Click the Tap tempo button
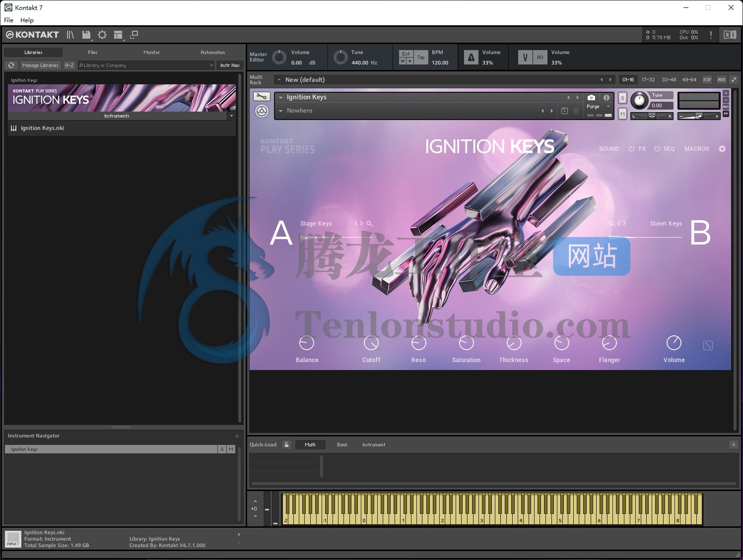 421,58
